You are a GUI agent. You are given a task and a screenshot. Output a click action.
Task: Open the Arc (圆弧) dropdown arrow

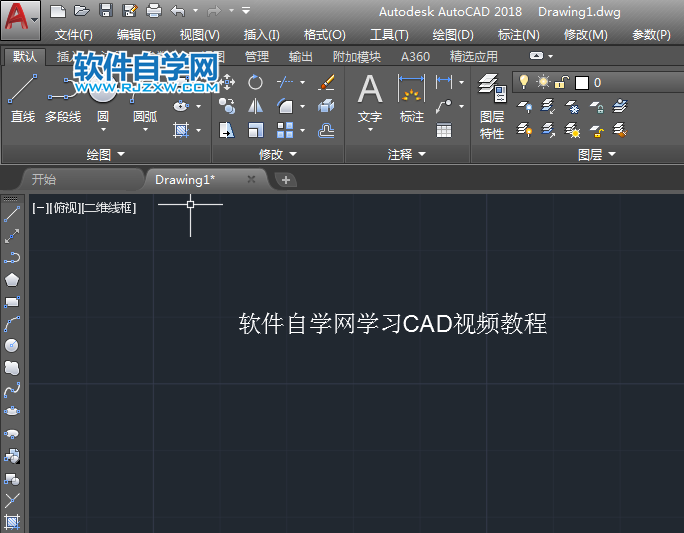click(145, 130)
